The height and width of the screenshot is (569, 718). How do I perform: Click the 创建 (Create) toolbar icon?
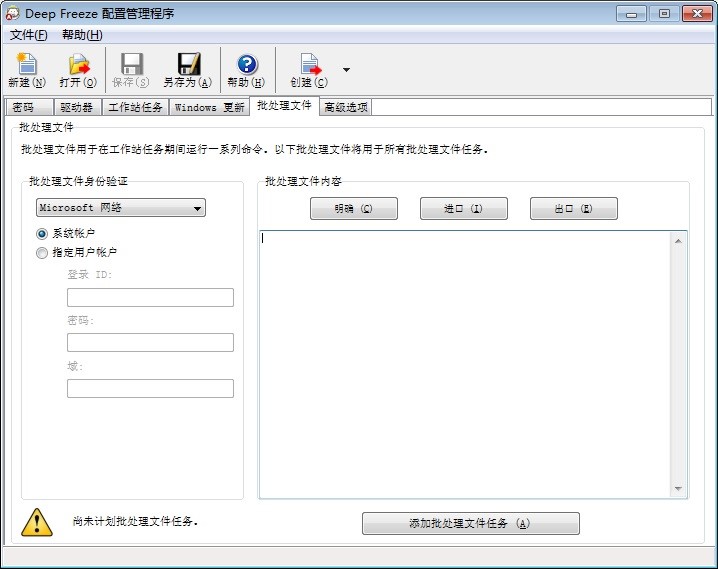tap(309, 65)
